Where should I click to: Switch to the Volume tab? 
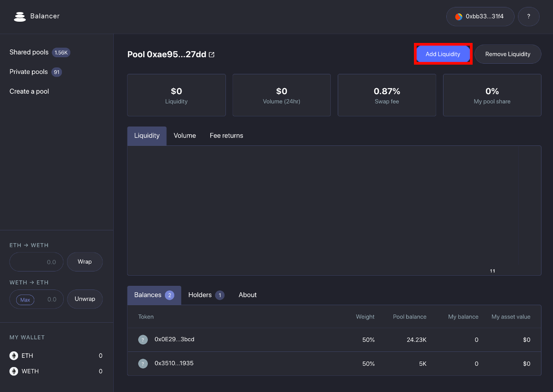click(x=185, y=135)
